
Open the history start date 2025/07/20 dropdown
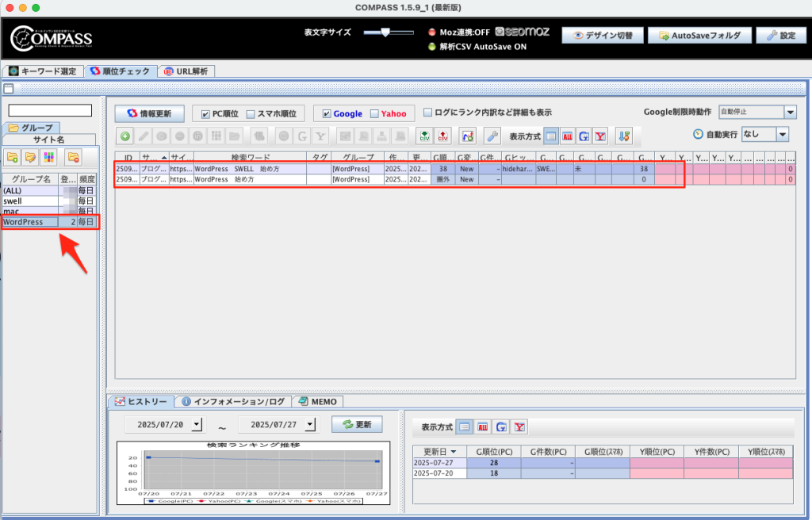(197, 426)
